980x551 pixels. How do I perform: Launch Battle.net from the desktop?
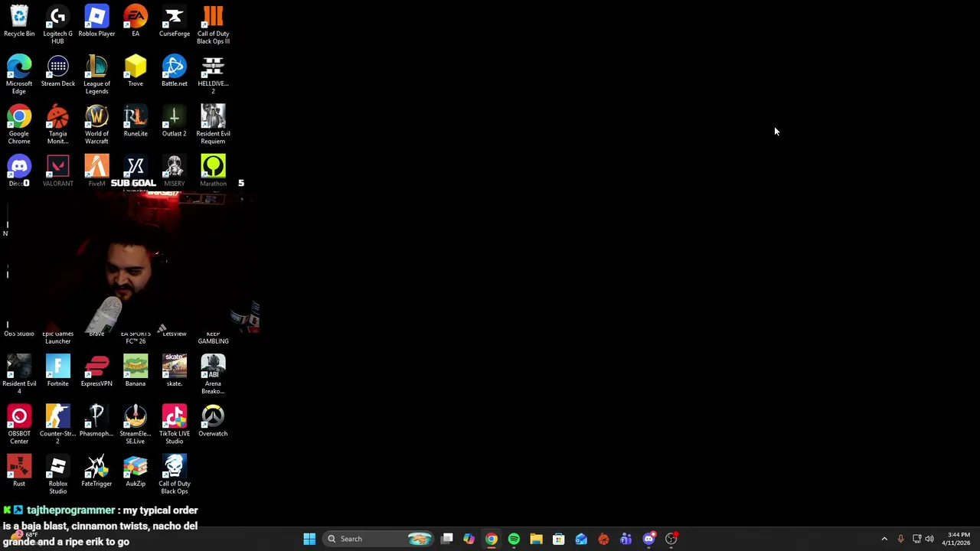tap(175, 71)
